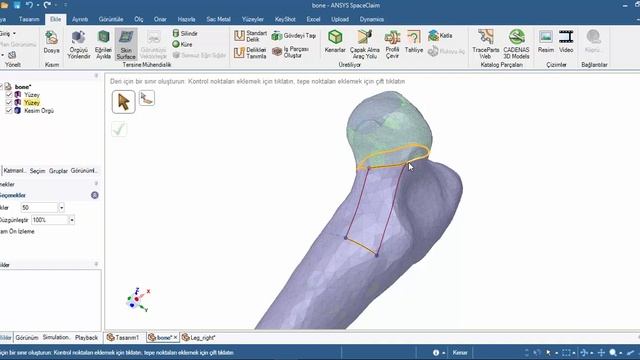Pick the second tool guide beside arrow

pyautogui.click(x=147, y=98)
